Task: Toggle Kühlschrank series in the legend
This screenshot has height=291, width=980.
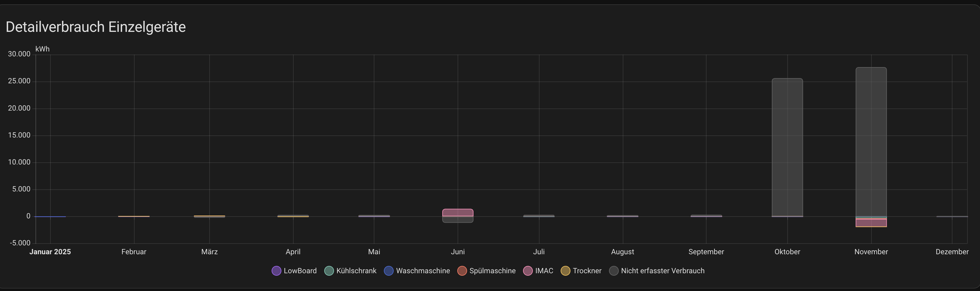Action: pos(329,271)
